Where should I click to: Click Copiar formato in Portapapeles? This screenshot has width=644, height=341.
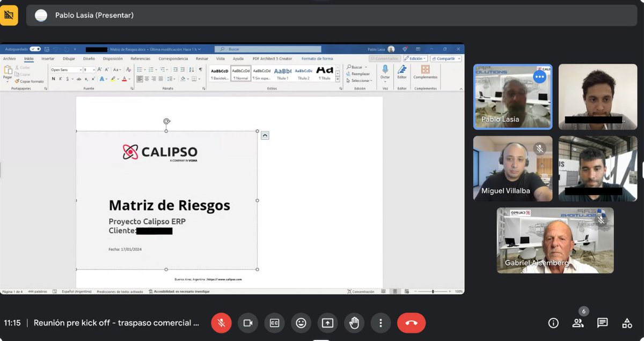click(x=30, y=81)
